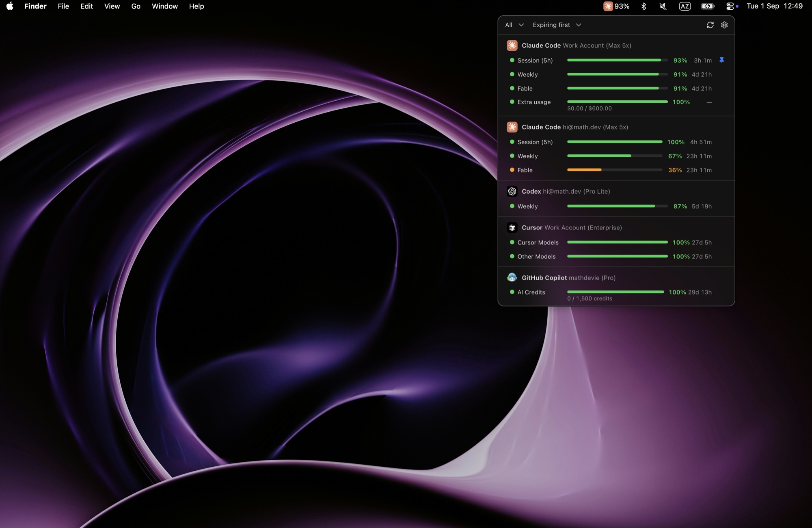Click green status dot of AI Credits
The width and height of the screenshot is (812, 528).
(x=512, y=292)
